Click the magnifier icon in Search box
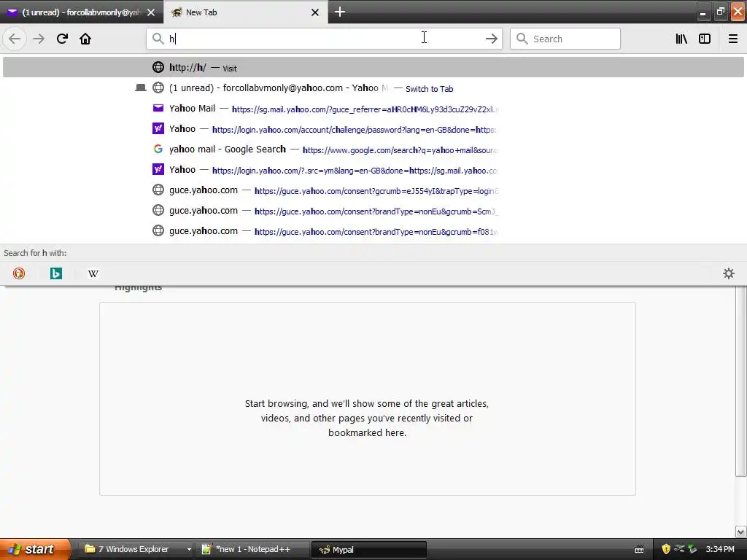 522,39
